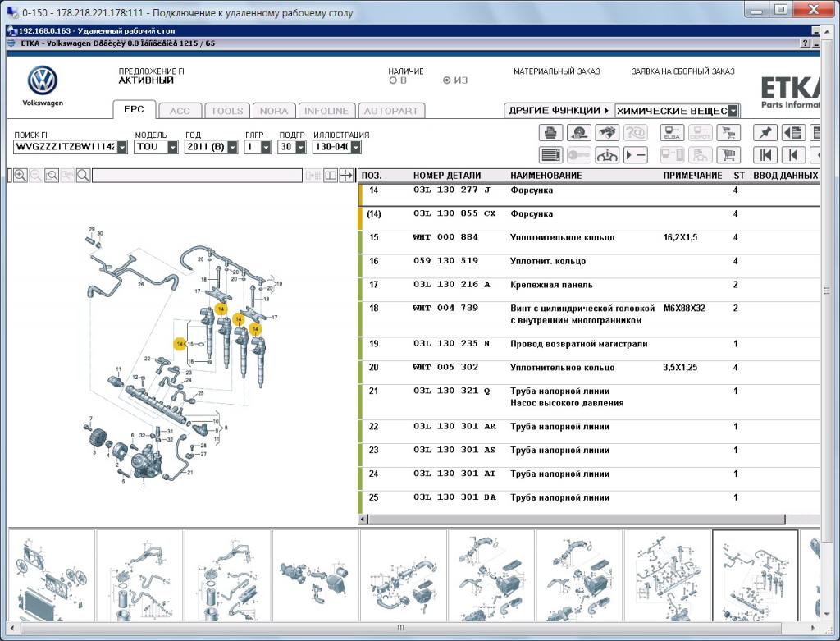
Task: Select the 'В' availability radio button
Action: 393,80
